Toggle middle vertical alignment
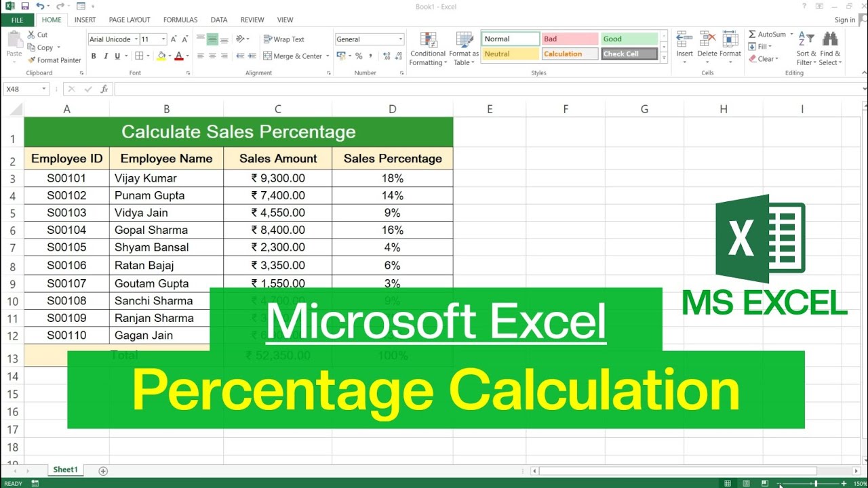Image resolution: width=868 pixels, height=488 pixels. click(212, 39)
